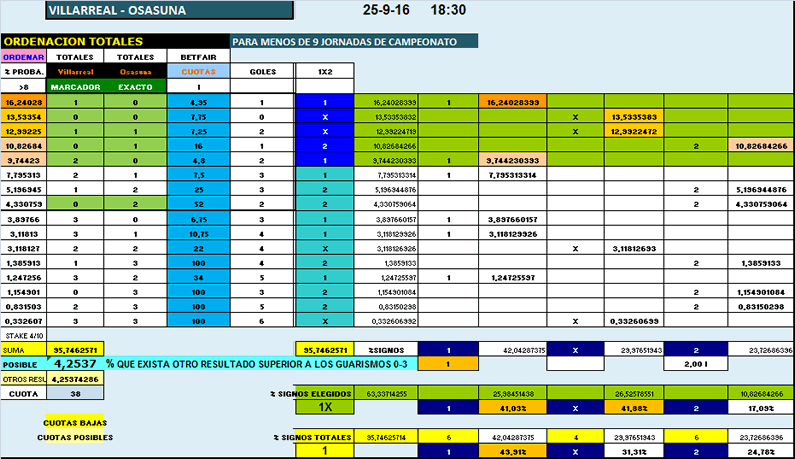The width and height of the screenshot is (795, 459).
Task: Select the orange 41,88% cell
Action: pyautogui.click(x=634, y=408)
